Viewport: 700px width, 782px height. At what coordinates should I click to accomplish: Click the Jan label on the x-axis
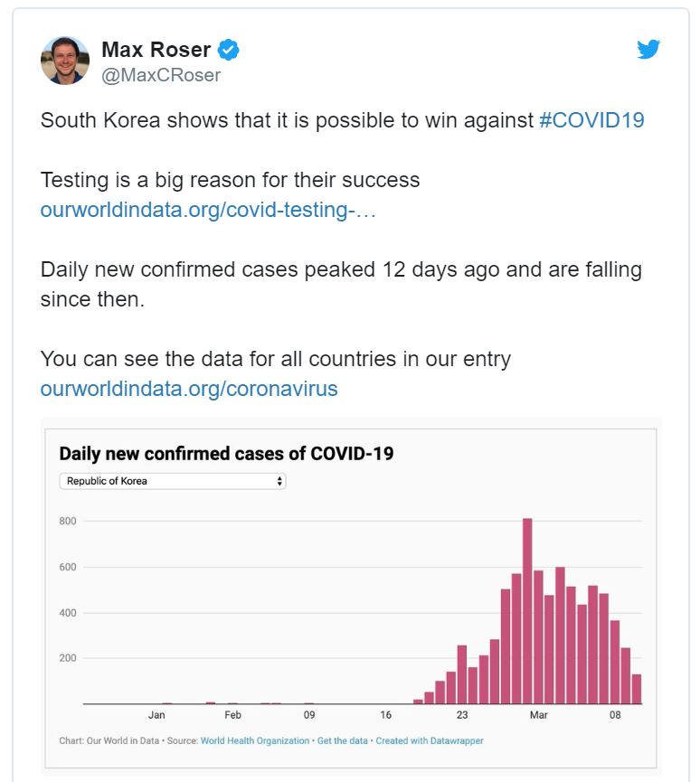157,715
